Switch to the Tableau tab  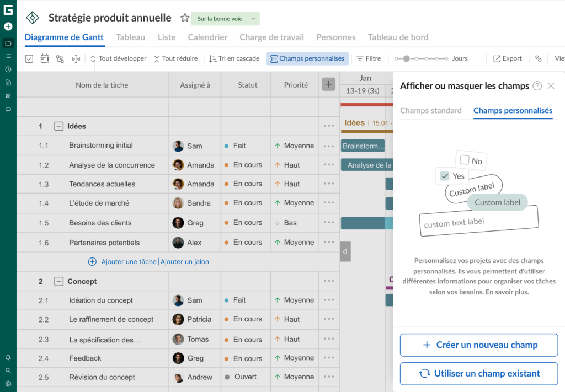click(x=130, y=37)
